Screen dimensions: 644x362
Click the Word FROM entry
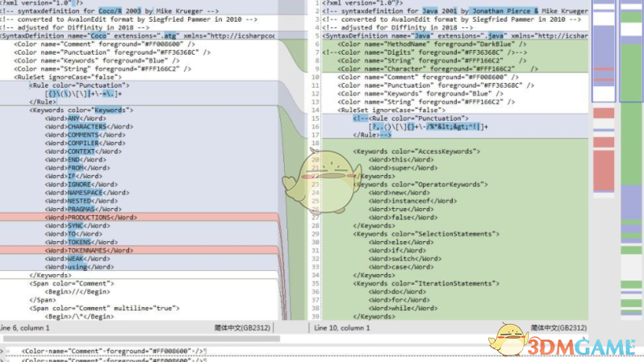point(77,168)
